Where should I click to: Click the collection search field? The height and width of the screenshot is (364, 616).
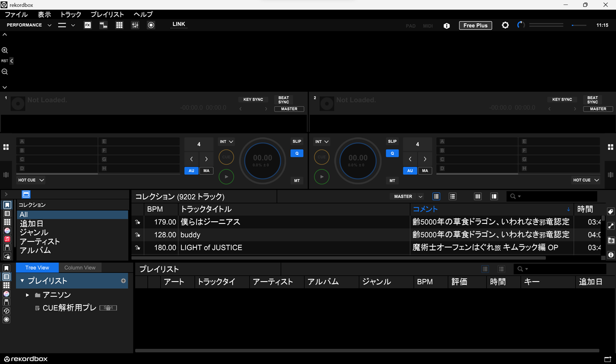click(x=552, y=197)
